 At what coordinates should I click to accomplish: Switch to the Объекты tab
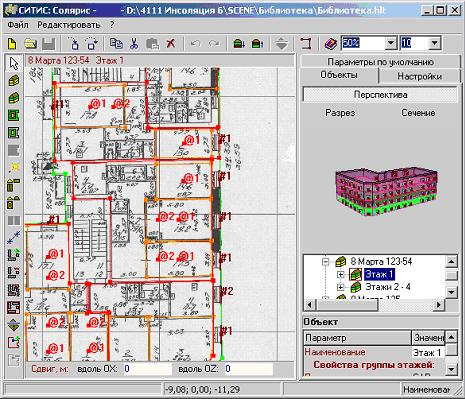coord(339,75)
